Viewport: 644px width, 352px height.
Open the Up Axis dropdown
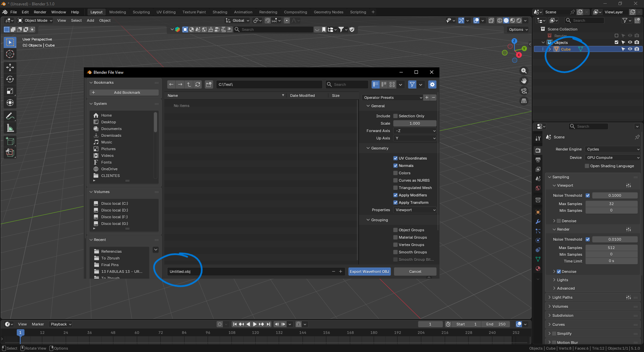click(x=415, y=138)
